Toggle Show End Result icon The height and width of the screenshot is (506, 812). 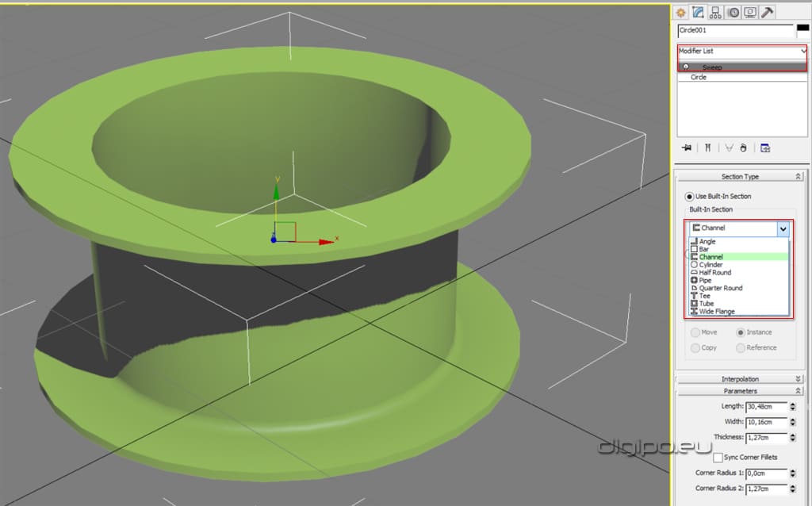coord(707,148)
